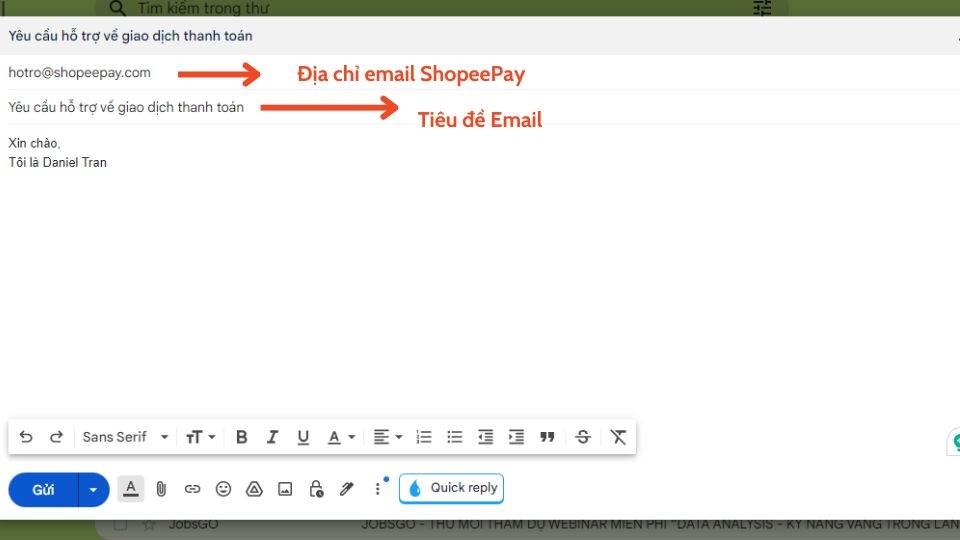Open search filter options icon

point(762,8)
